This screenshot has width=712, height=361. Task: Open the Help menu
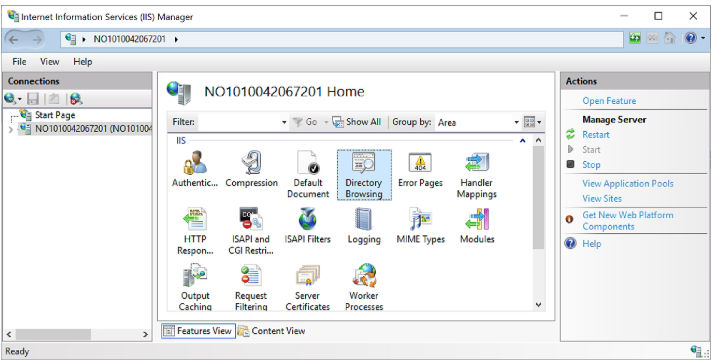click(83, 62)
